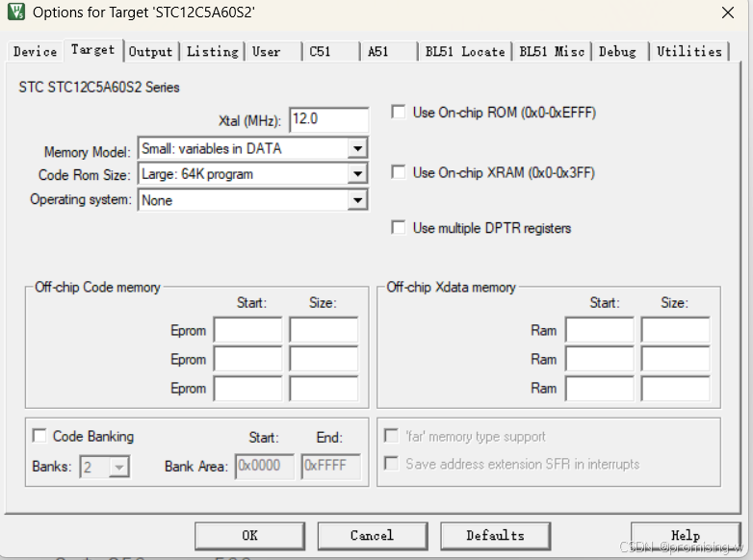Enable the Code Banking checkbox

[x=39, y=436]
